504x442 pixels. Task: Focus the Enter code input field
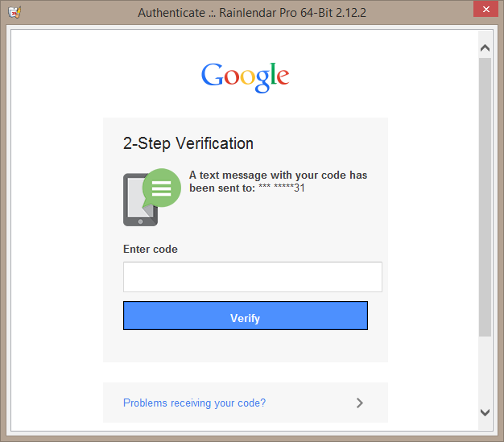(x=253, y=277)
